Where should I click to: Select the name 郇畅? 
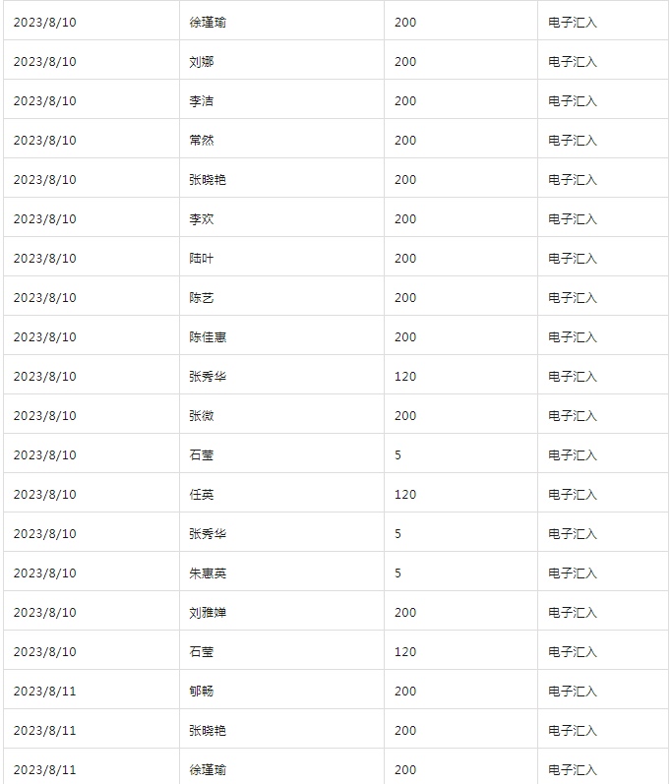click(202, 692)
